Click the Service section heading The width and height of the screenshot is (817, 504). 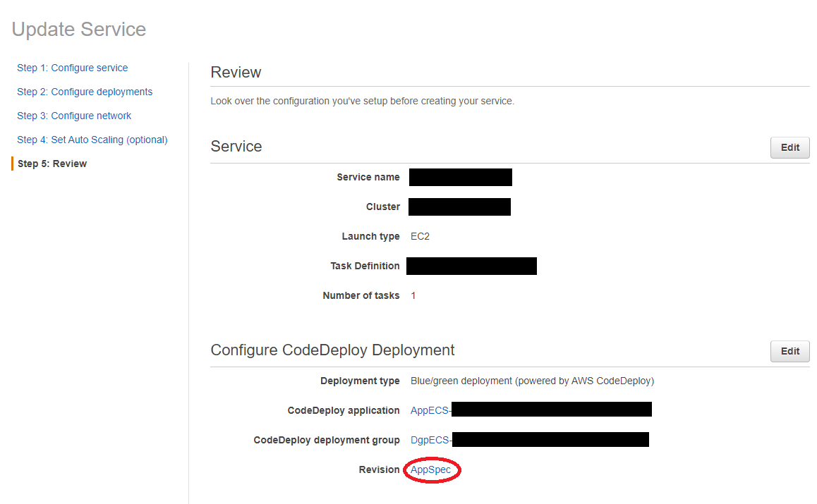(x=236, y=147)
